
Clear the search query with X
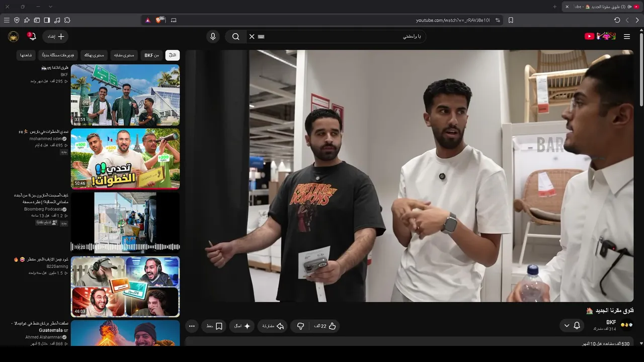(252, 36)
